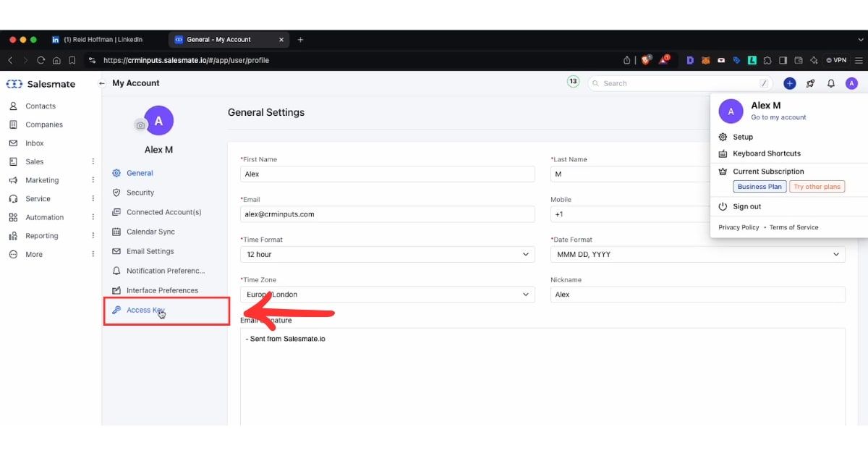Image resolution: width=868 pixels, height=456 pixels.
Task: Bookmark this page in the browser toolbar
Action: (x=72, y=60)
